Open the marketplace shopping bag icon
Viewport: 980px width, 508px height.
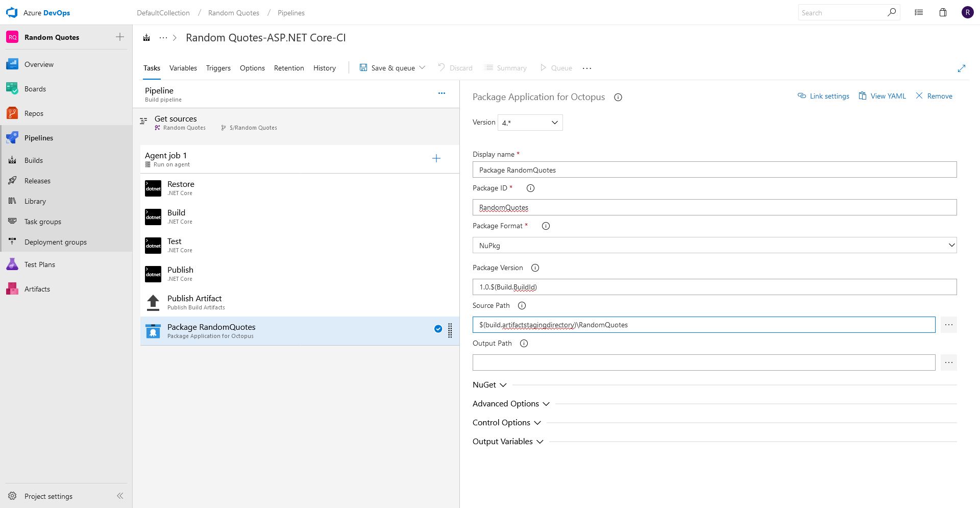point(943,13)
